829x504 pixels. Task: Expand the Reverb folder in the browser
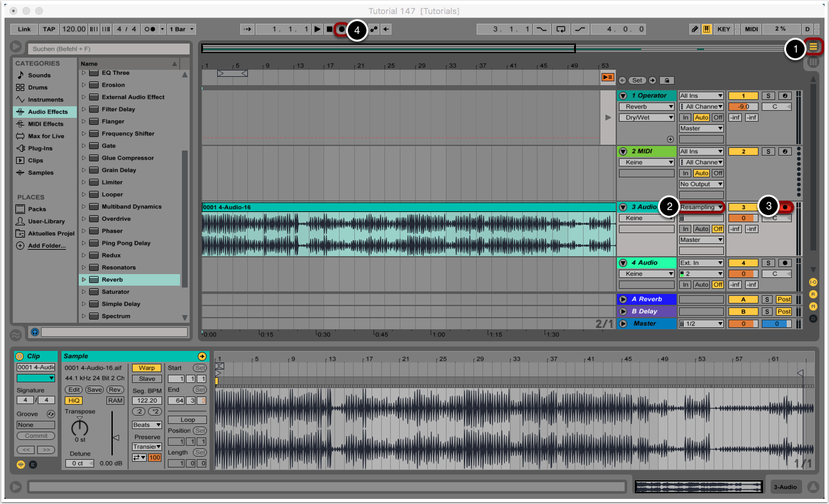click(x=83, y=280)
